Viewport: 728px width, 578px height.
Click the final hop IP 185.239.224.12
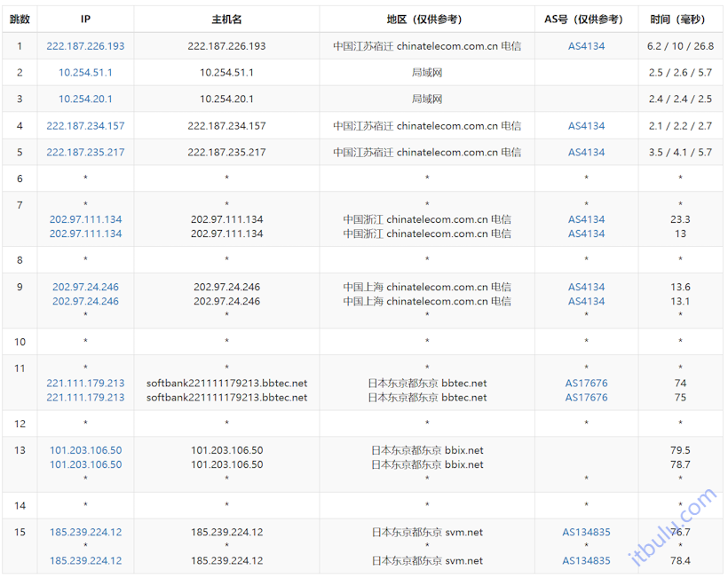85,532
